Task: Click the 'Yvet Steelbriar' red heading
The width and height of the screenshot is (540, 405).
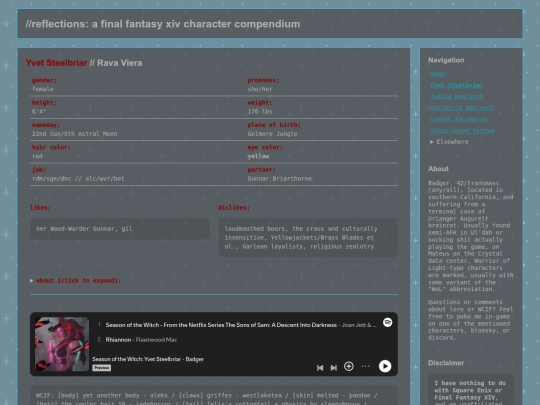Action: click(56, 63)
